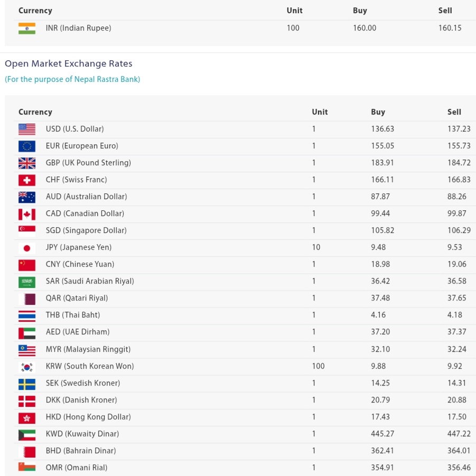Select the CNY (Chinese Yuan) row label
The width and height of the screenshot is (476, 476).
coord(80,264)
